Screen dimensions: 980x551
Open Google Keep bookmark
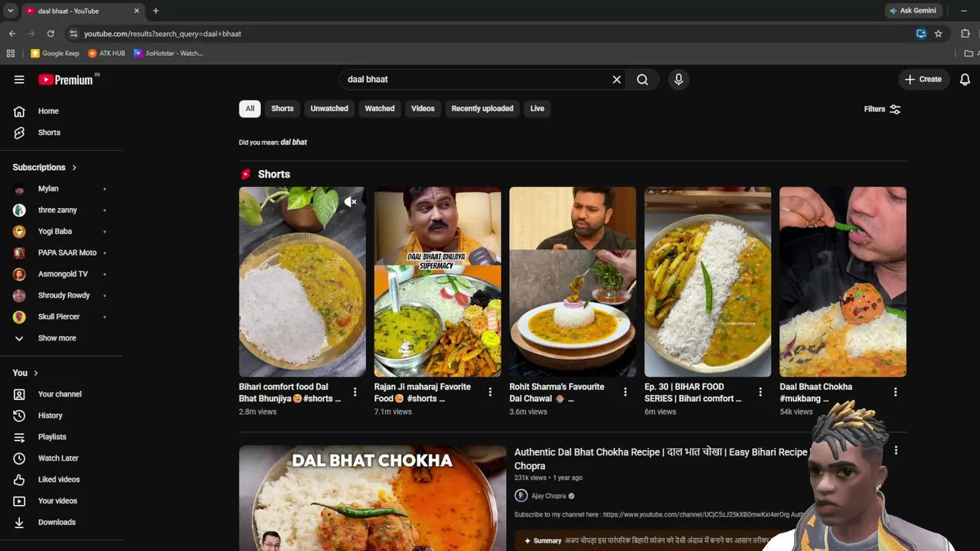coord(55,54)
